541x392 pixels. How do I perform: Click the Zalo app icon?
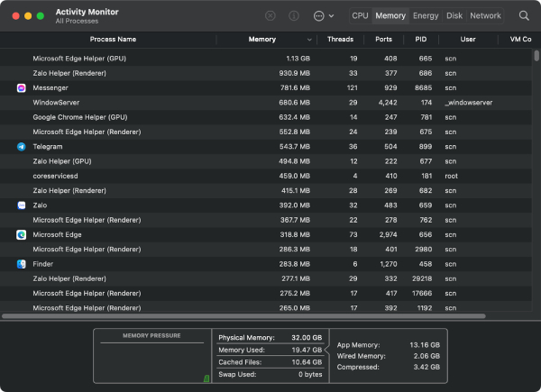pyautogui.click(x=22, y=205)
